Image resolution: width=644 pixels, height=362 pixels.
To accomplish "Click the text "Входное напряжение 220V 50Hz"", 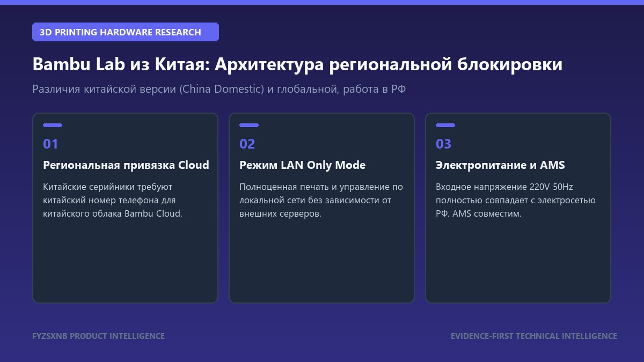I will (504, 187).
